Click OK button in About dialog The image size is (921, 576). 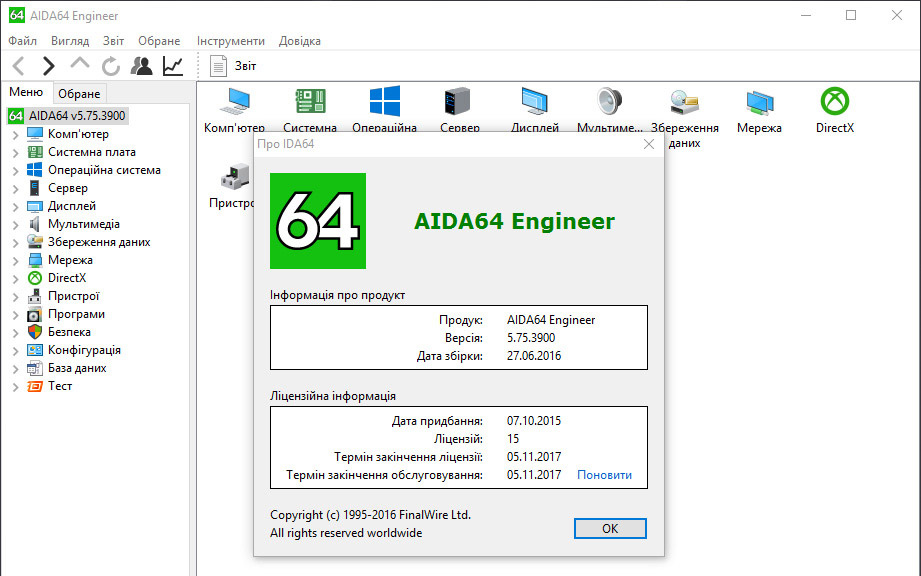(610, 528)
